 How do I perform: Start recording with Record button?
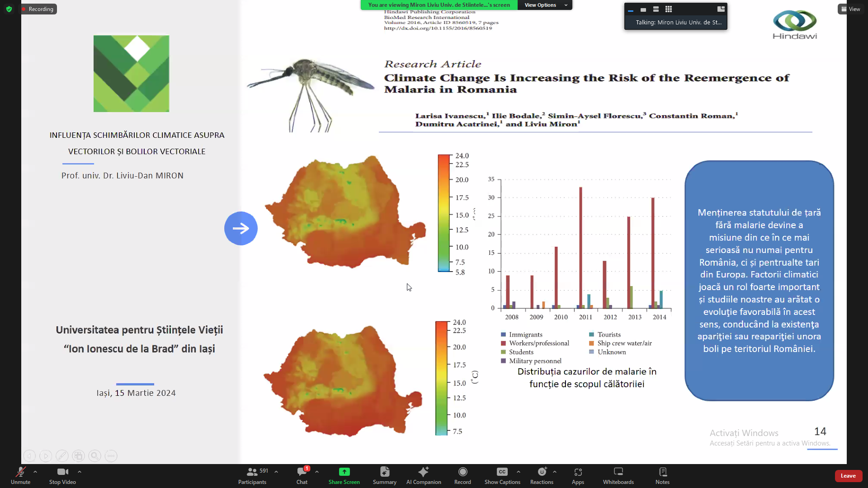(462, 475)
